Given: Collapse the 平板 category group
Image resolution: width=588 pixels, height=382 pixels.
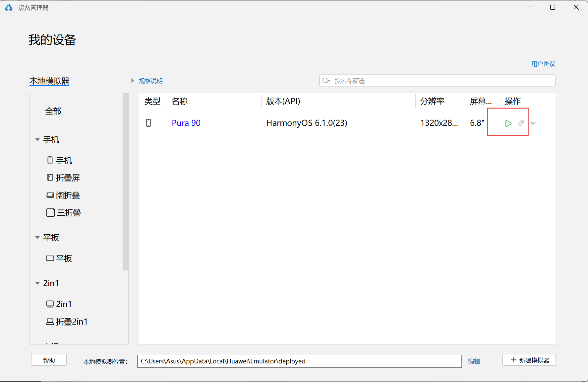Looking at the screenshot, I should [x=37, y=238].
